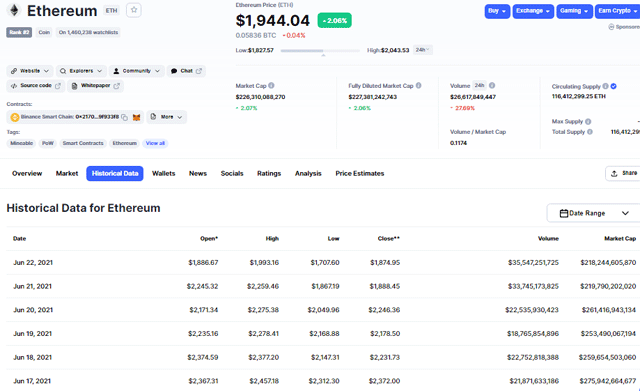Copy the Binance Smart Chain contract address

(x=124, y=117)
